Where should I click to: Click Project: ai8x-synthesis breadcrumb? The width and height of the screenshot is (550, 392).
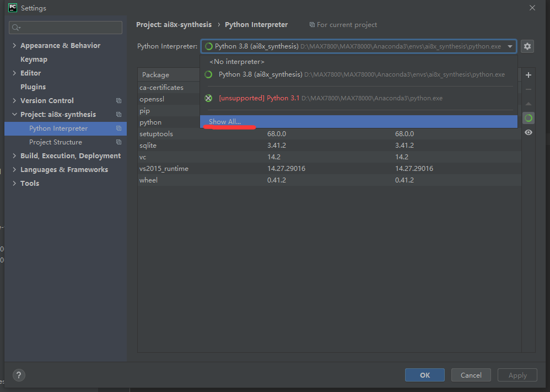coord(174,25)
